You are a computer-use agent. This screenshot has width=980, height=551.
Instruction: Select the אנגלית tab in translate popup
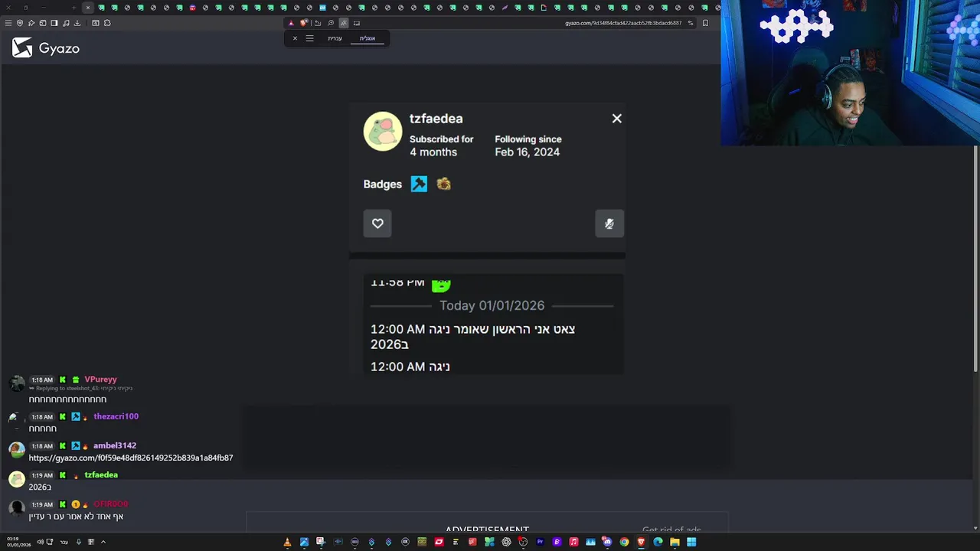coord(367,38)
